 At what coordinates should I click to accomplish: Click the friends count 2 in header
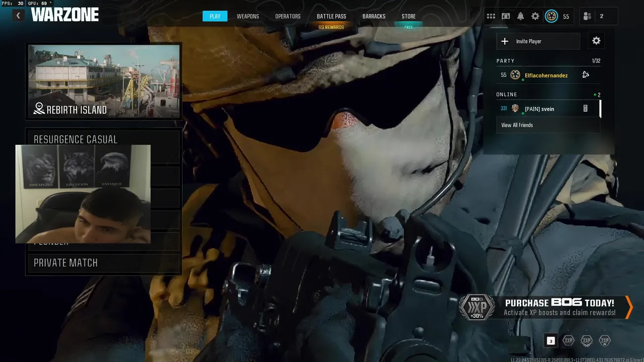point(601,17)
